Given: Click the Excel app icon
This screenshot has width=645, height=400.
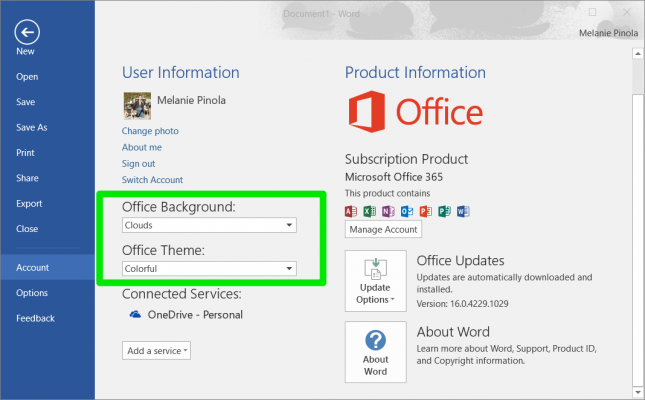Looking at the screenshot, I should 369,211.
